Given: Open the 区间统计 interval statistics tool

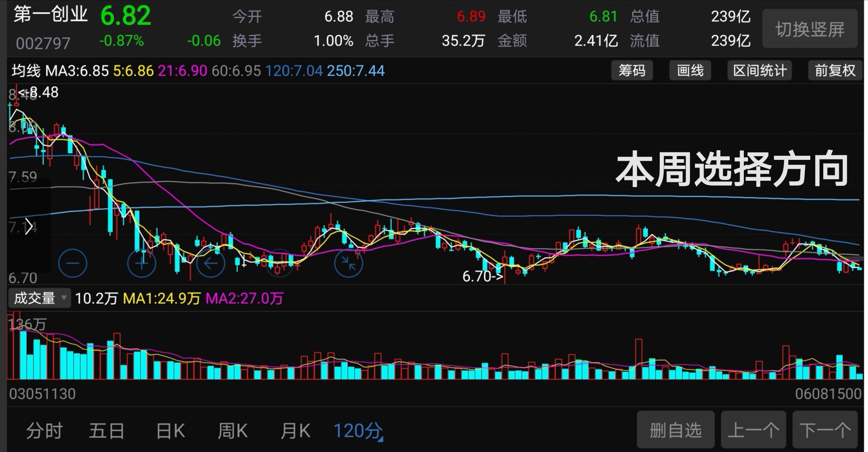Looking at the screenshot, I should [x=760, y=70].
